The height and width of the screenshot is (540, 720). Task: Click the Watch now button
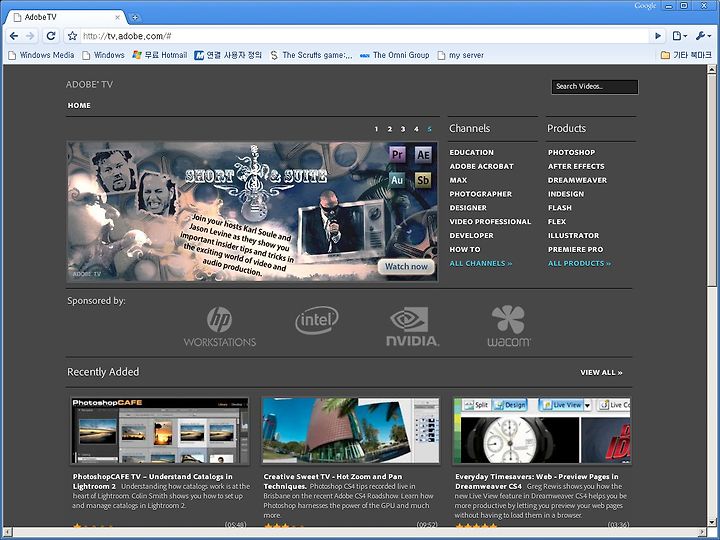click(406, 266)
